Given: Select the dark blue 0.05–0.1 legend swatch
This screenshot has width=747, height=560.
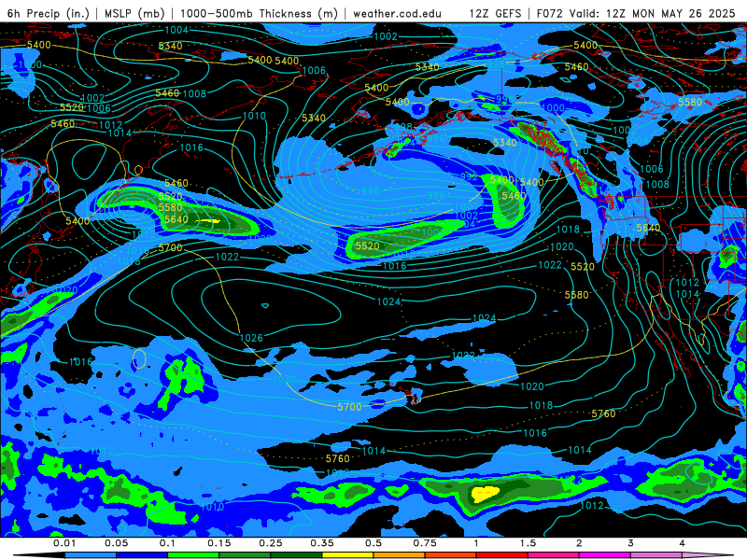Looking at the screenshot, I should click(x=142, y=555).
